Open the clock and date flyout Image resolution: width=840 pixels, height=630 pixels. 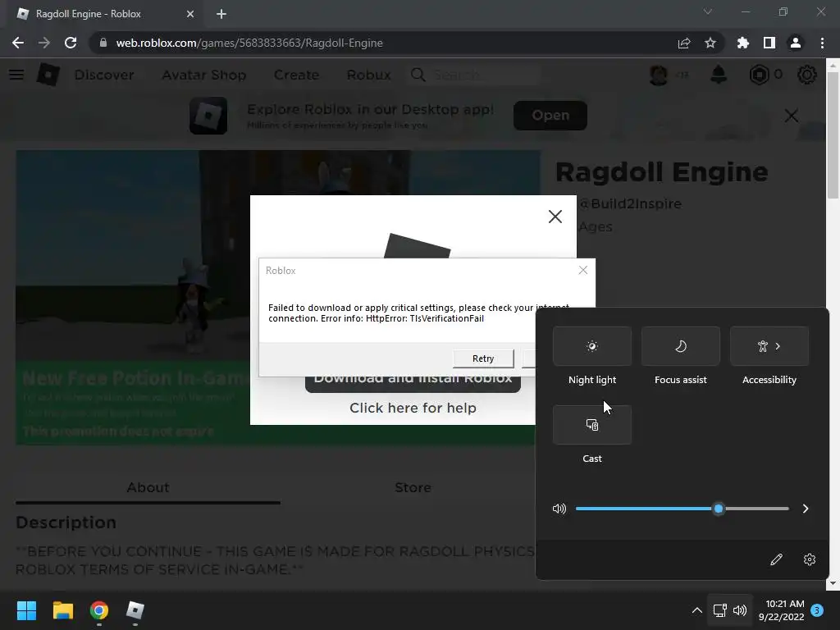click(782, 610)
